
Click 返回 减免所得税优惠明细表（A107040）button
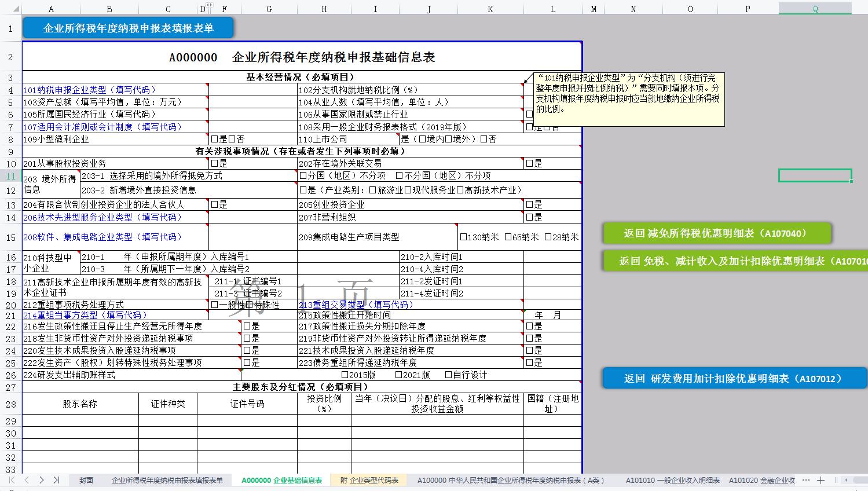pyautogui.click(x=717, y=233)
